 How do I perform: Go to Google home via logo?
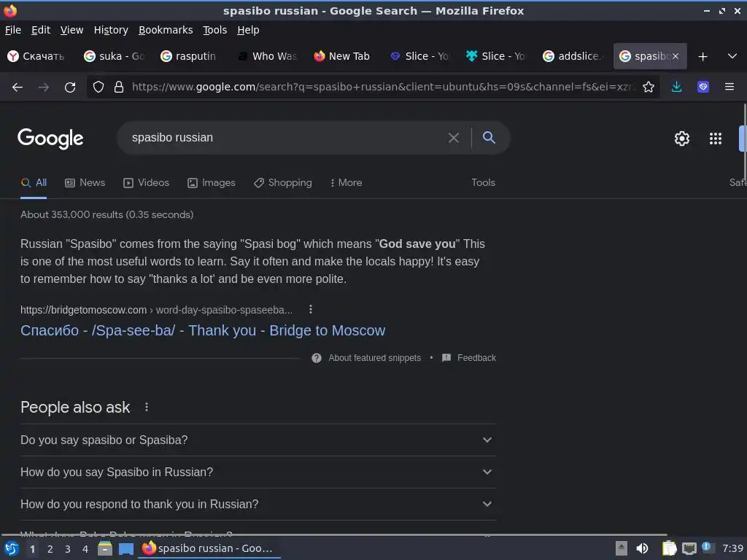click(x=50, y=139)
